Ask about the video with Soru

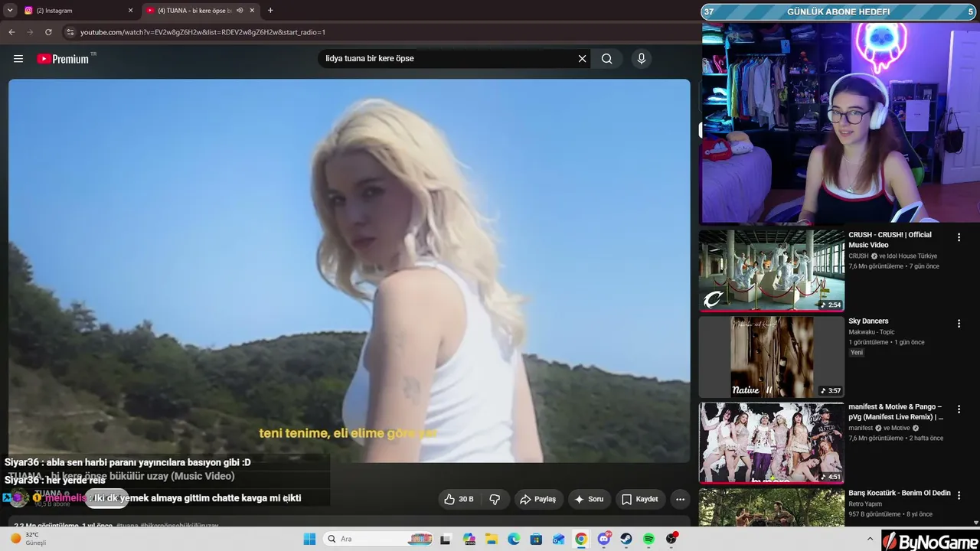(x=590, y=499)
